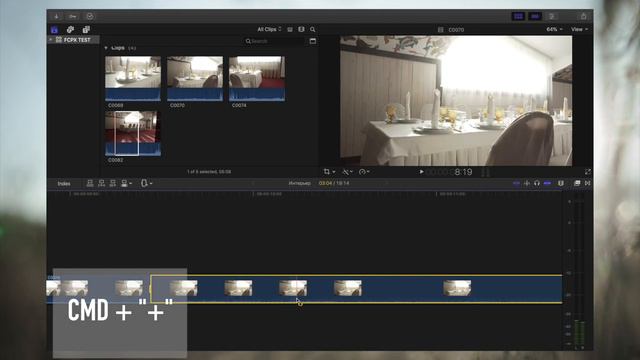
Task: Show the Photos and Audio sidebar
Action: pyautogui.click(x=70, y=29)
